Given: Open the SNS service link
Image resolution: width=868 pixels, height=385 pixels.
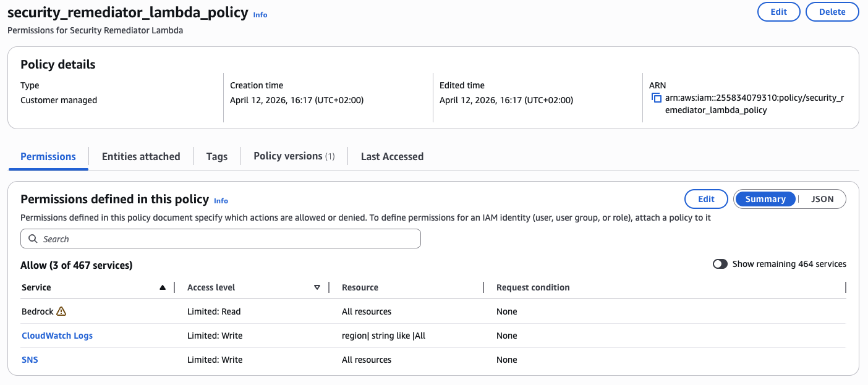Looking at the screenshot, I should [29, 359].
